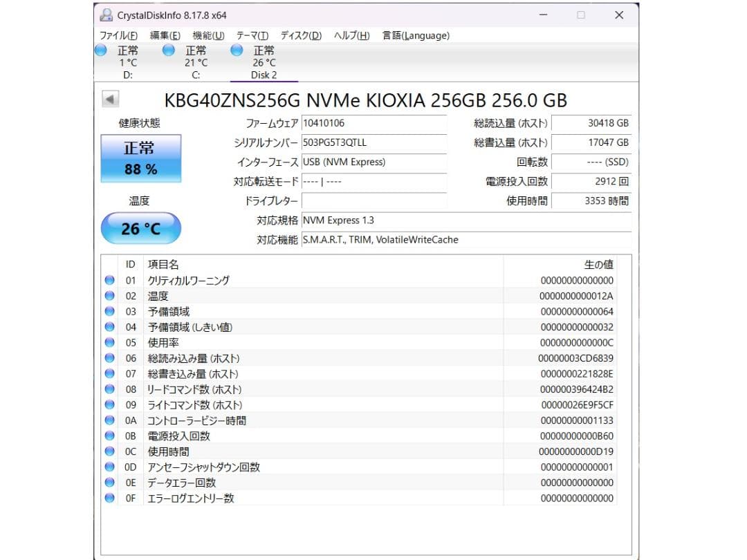Select the status indicator beside 予備領域
Image resolution: width=747 pixels, height=560 pixels.
(x=109, y=311)
